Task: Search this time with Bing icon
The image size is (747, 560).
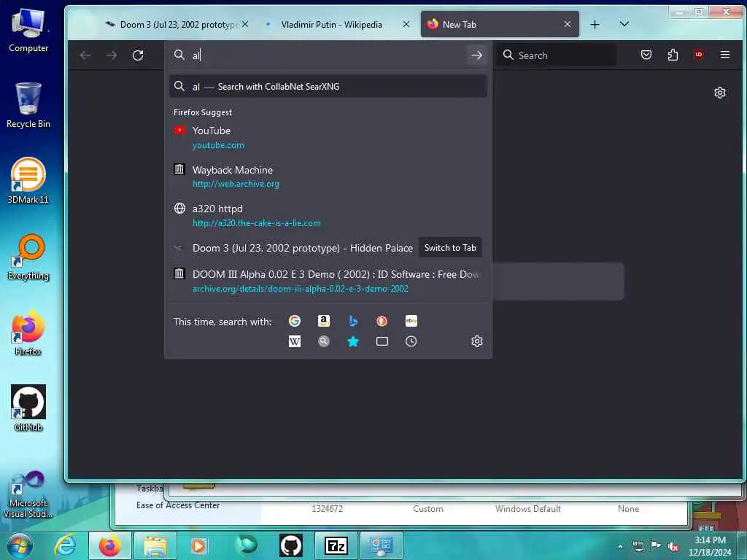Action: coord(353,321)
